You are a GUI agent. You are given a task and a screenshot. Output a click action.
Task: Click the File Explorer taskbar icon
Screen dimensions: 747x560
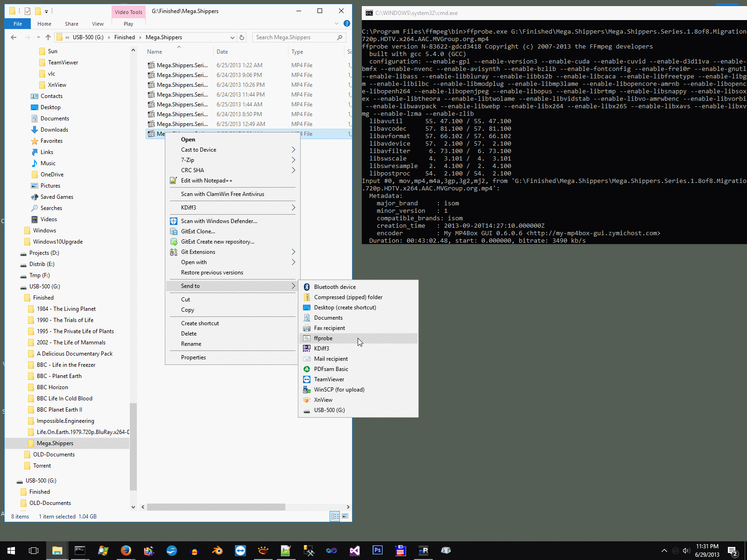(x=57, y=551)
